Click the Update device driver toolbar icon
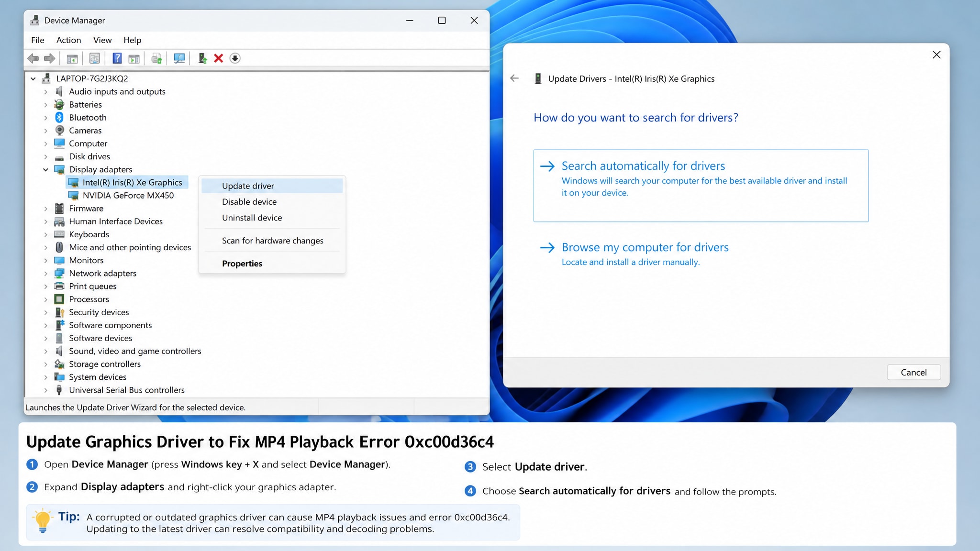The width and height of the screenshot is (980, 551). coord(202,58)
